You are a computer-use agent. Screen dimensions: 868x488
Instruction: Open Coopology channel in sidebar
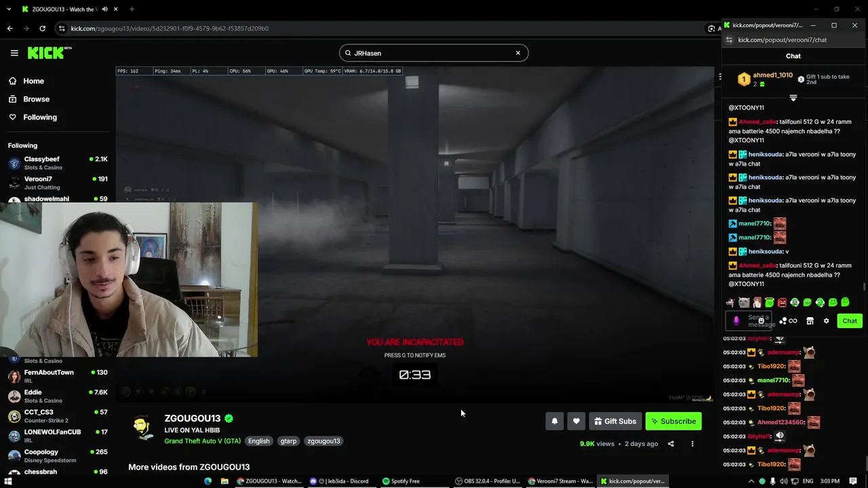(57, 455)
